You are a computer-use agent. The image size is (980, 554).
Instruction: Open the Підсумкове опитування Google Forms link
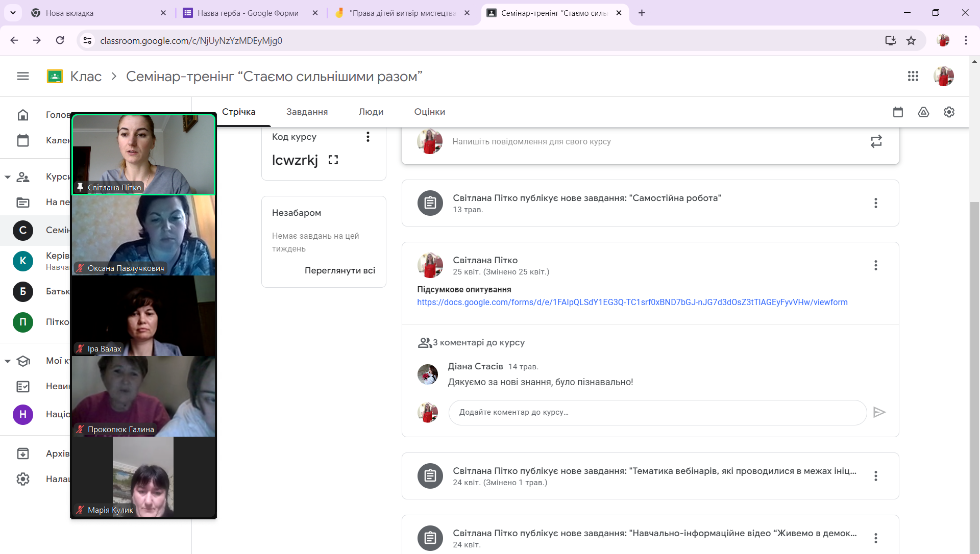[632, 303]
